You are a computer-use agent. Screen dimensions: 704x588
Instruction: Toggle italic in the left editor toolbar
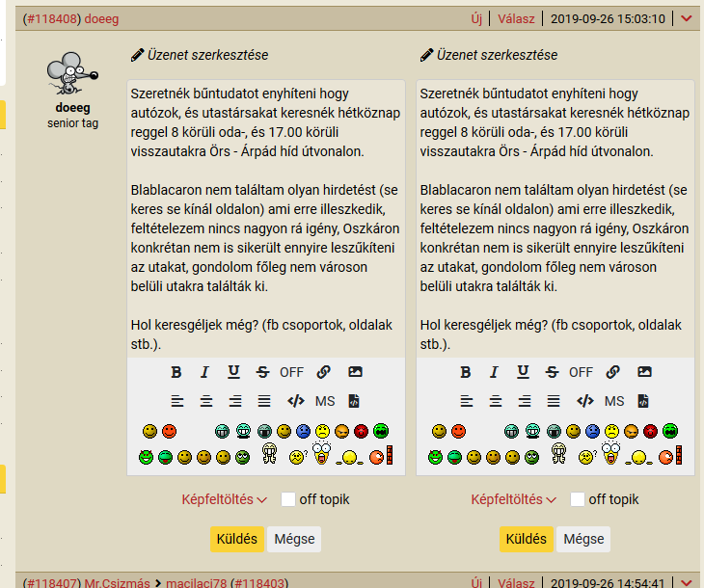point(204,372)
